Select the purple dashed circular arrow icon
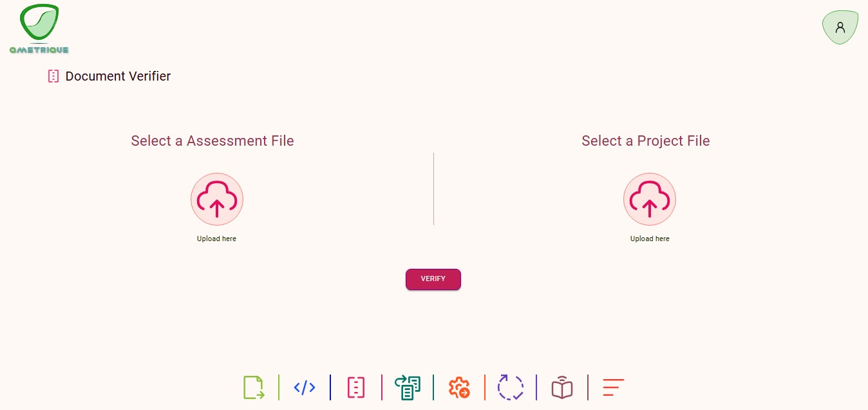868x410 pixels. 511,387
